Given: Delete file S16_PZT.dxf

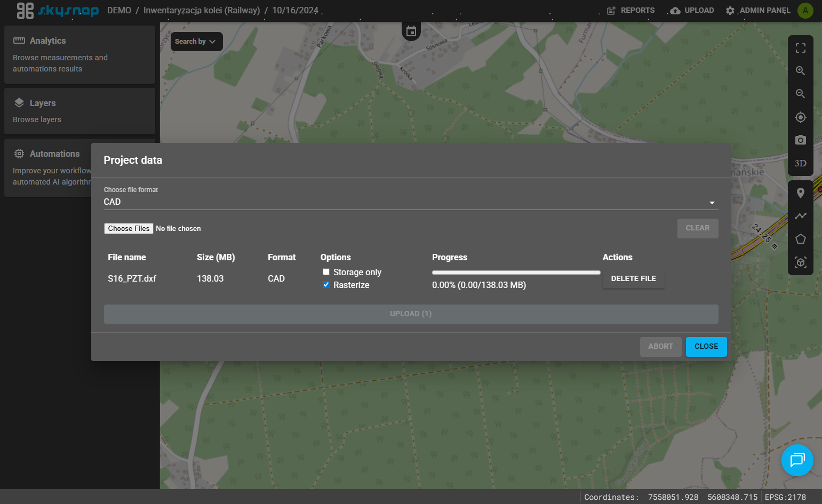Looking at the screenshot, I should point(634,279).
